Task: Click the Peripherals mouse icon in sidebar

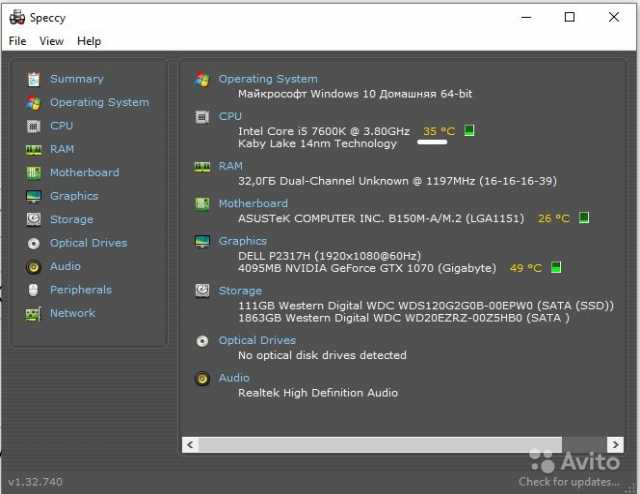Action: tap(33, 290)
